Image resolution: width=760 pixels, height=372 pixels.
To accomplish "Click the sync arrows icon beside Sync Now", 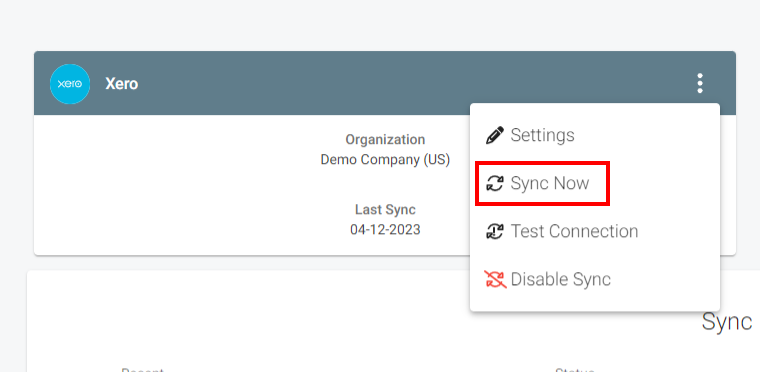I will tap(495, 183).
